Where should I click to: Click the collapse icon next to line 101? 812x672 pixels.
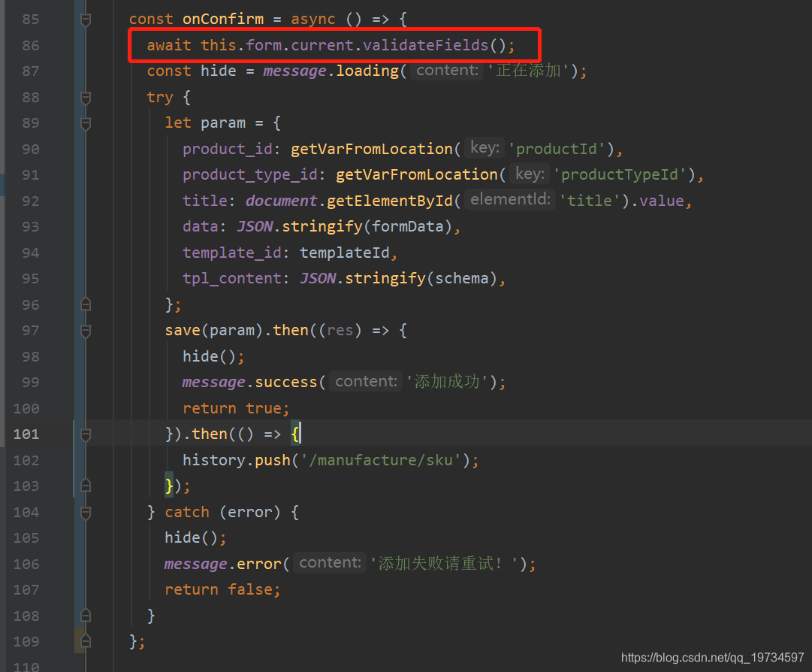click(85, 434)
